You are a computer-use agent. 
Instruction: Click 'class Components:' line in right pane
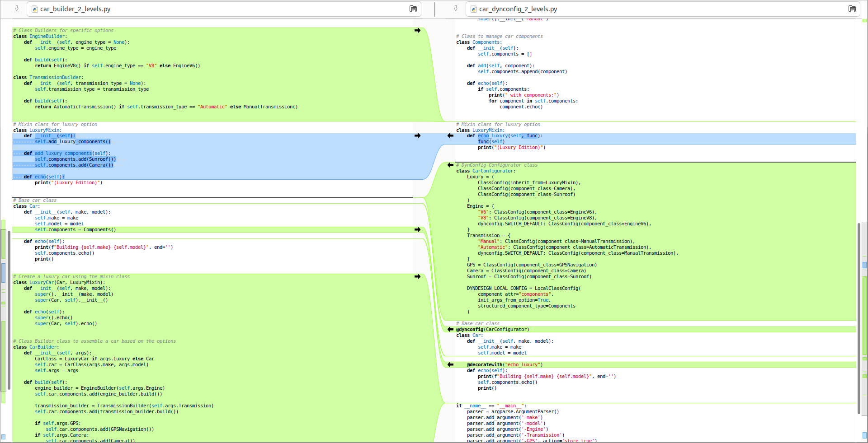479,42
